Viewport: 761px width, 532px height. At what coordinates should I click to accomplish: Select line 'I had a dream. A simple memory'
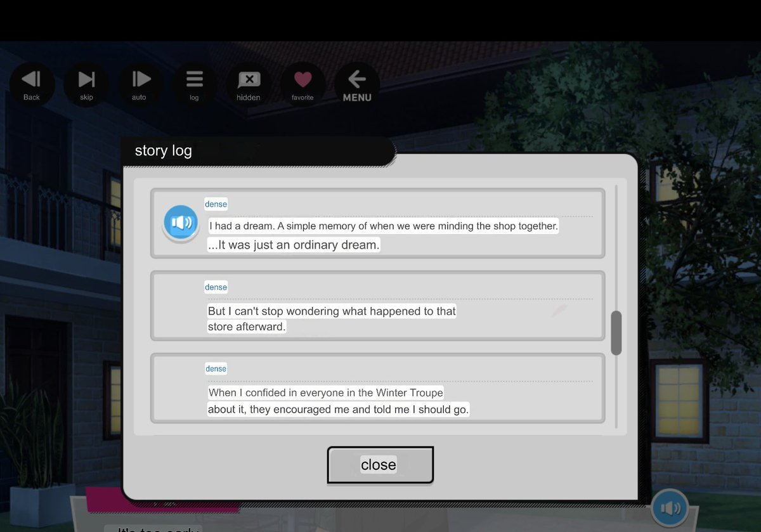[384, 226]
